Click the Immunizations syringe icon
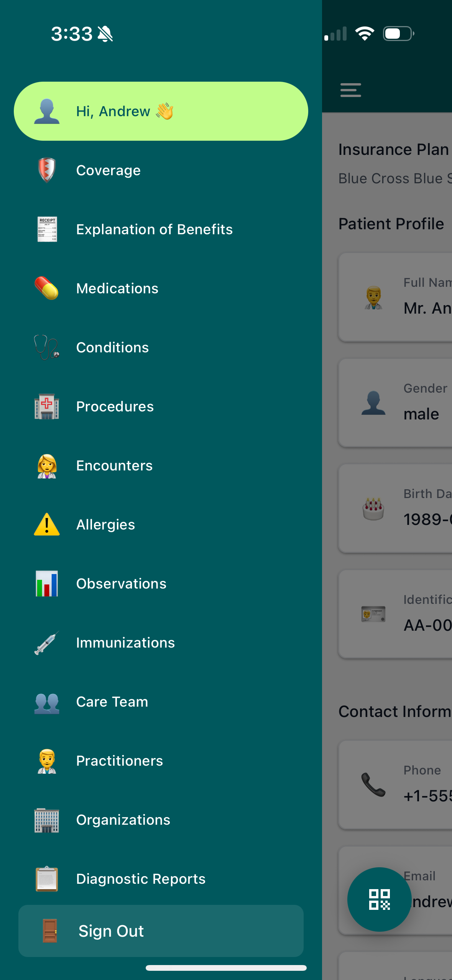 [x=47, y=643]
